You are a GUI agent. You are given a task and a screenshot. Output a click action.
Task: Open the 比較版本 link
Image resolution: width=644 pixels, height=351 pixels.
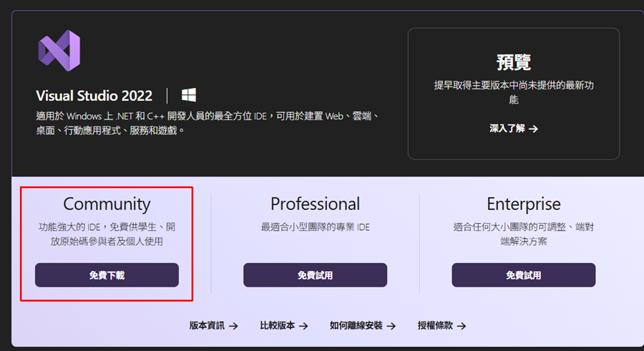coord(278,325)
